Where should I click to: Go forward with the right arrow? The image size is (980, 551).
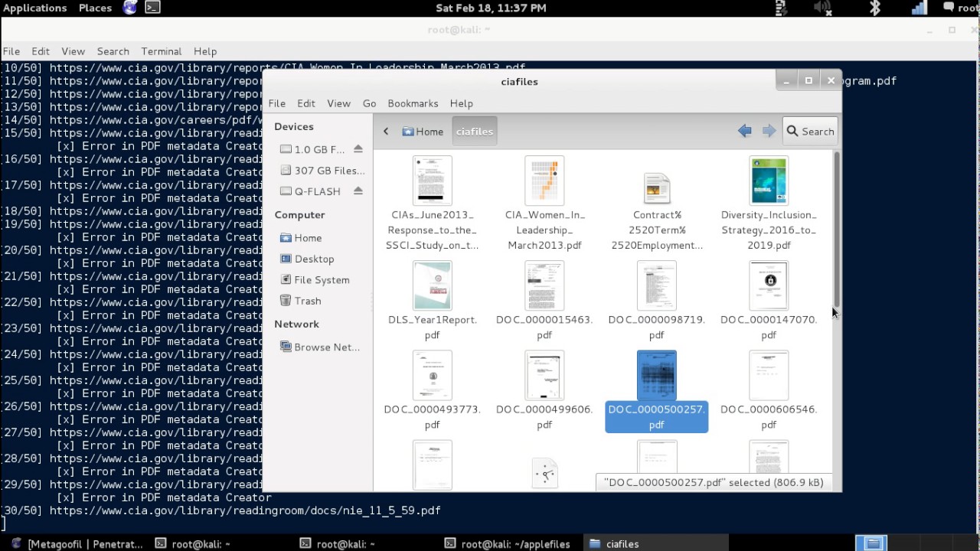point(769,132)
